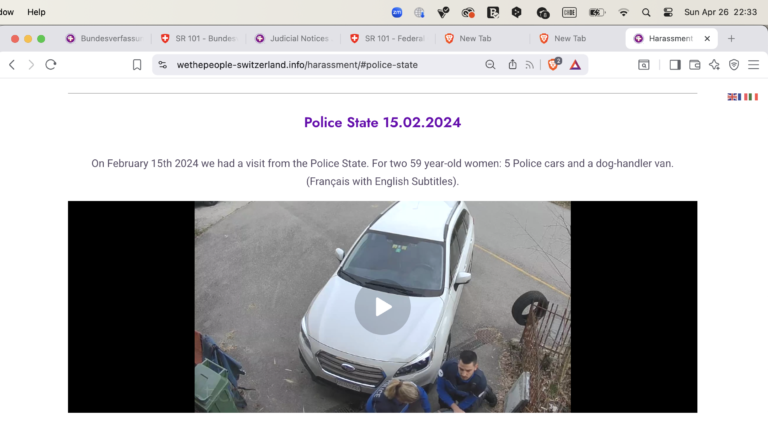Image resolution: width=768 pixels, height=432 pixels.
Task: Open the Help menu
Action: pos(36,12)
